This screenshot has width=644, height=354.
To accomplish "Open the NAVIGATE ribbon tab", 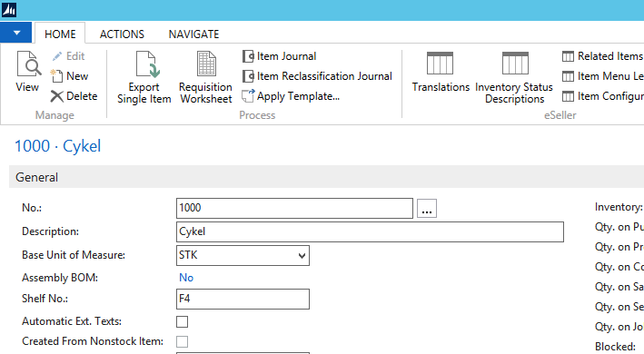I will (193, 34).
